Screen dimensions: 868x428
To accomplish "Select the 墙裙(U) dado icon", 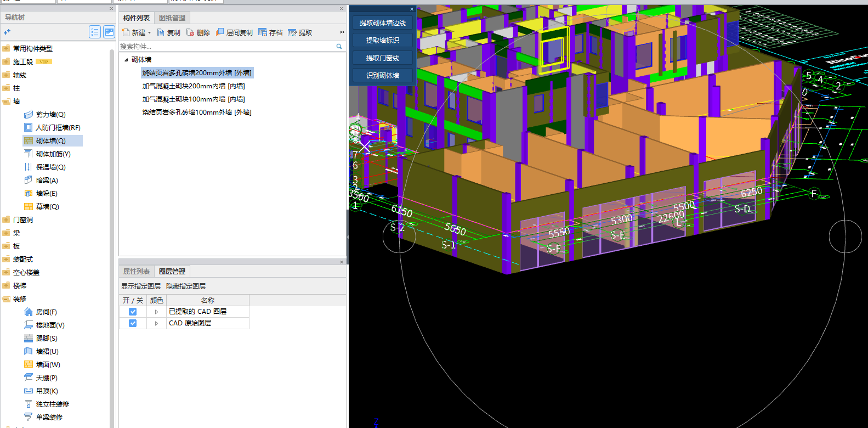I will tap(29, 351).
